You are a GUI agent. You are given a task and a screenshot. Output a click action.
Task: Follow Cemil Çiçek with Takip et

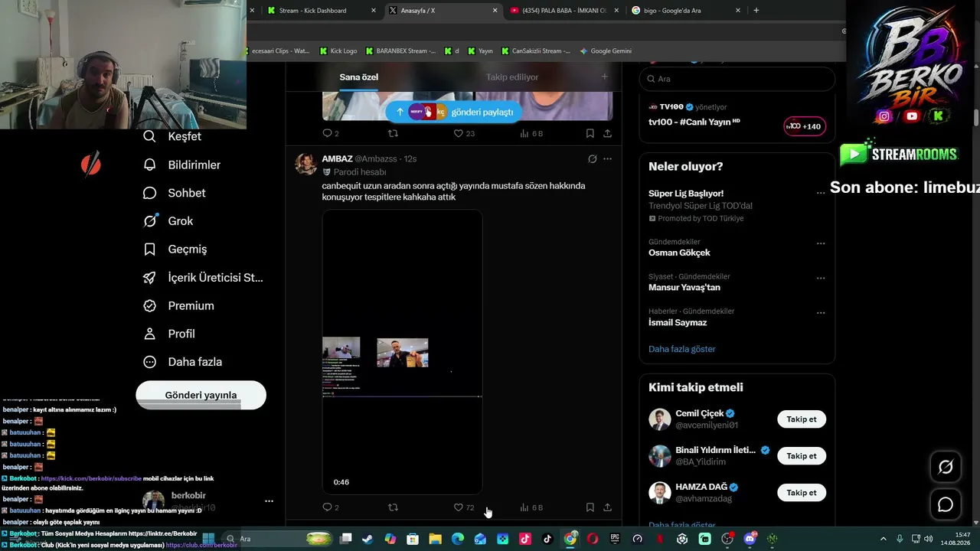click(x=802, y=419)
